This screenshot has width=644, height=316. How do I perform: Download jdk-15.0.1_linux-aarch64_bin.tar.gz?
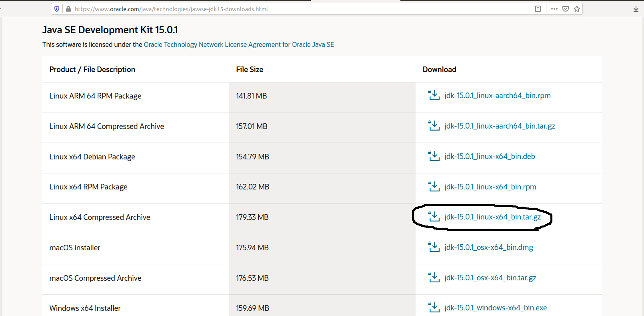tap(500, 126)
